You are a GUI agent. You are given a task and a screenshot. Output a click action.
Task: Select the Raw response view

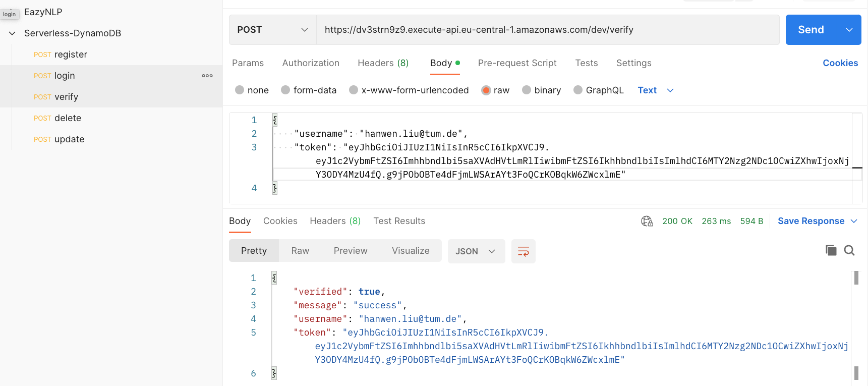pos(300,251)
